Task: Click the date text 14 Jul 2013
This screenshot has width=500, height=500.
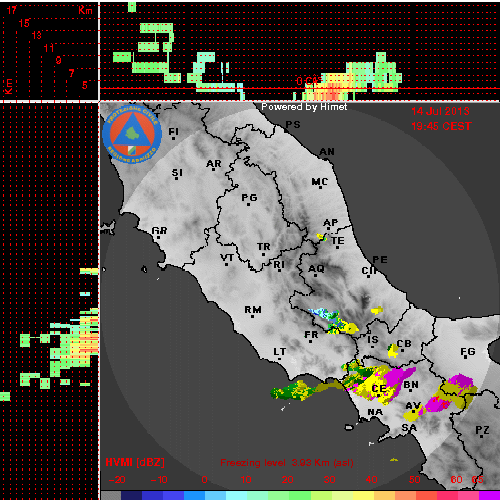Action: coord(440,111)
